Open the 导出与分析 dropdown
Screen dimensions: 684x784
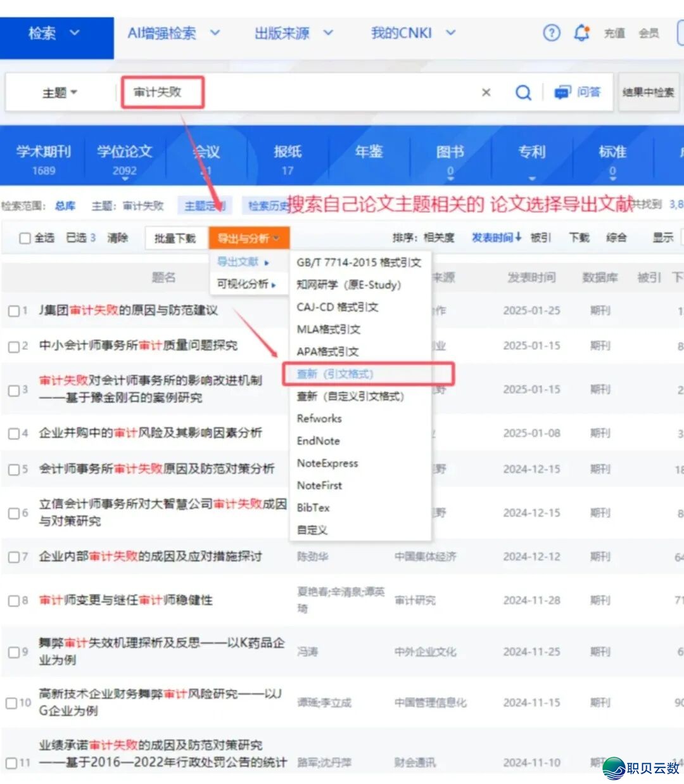248,238
